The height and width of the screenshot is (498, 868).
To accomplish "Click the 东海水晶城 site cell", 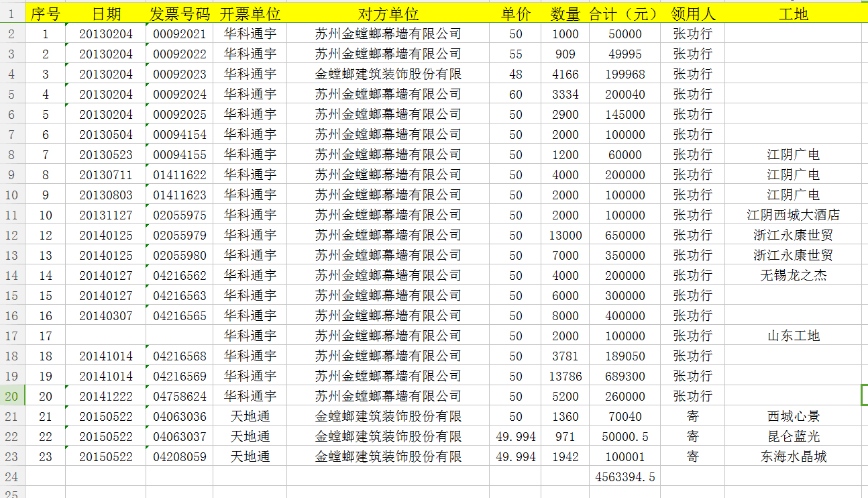I will pos(794,456).
